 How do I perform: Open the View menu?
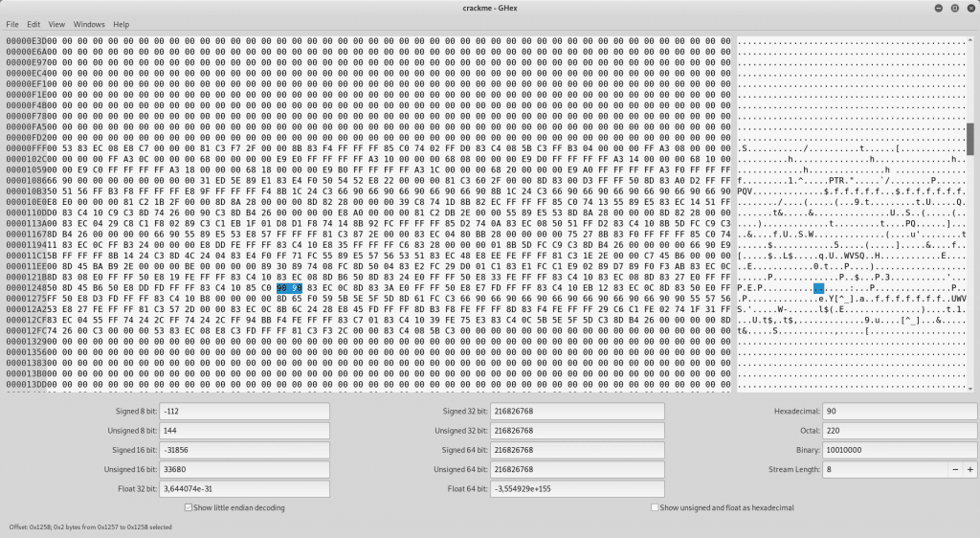click(56, 24)
